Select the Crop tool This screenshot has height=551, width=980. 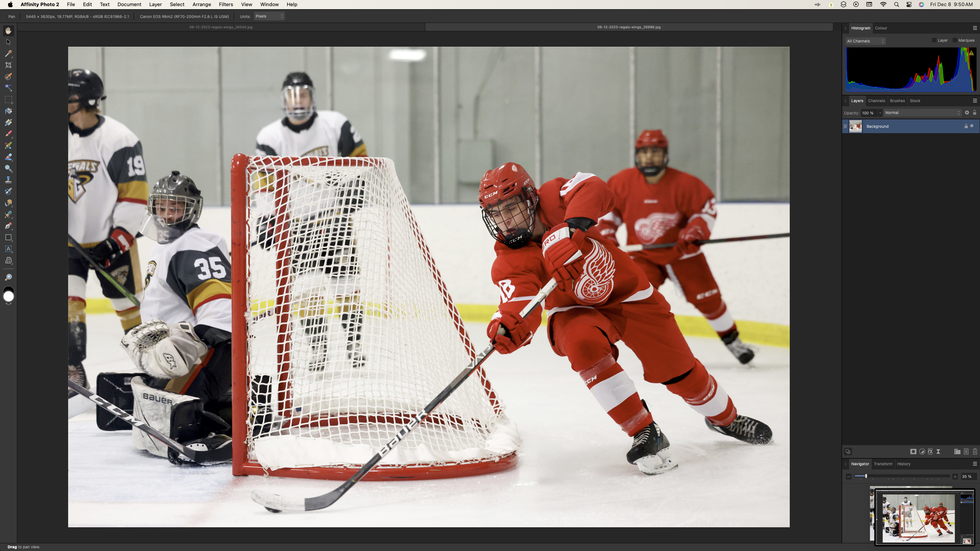tap(8, 65)
